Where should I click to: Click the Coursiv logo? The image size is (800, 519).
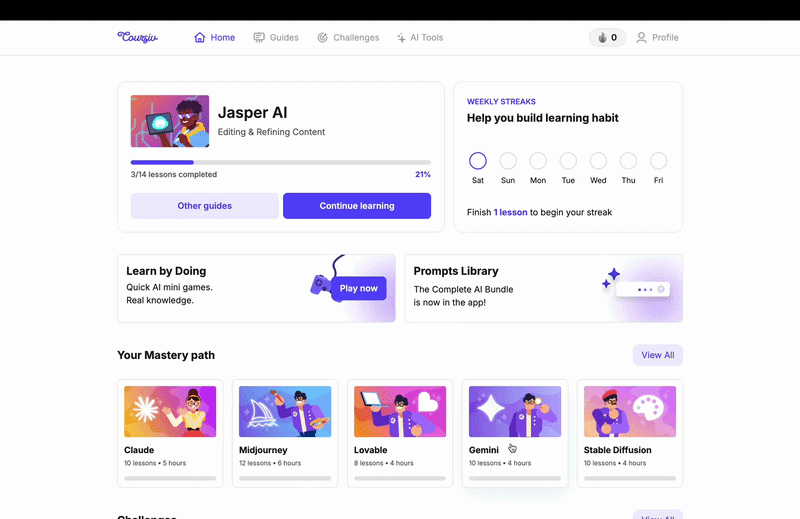(137, 37)
